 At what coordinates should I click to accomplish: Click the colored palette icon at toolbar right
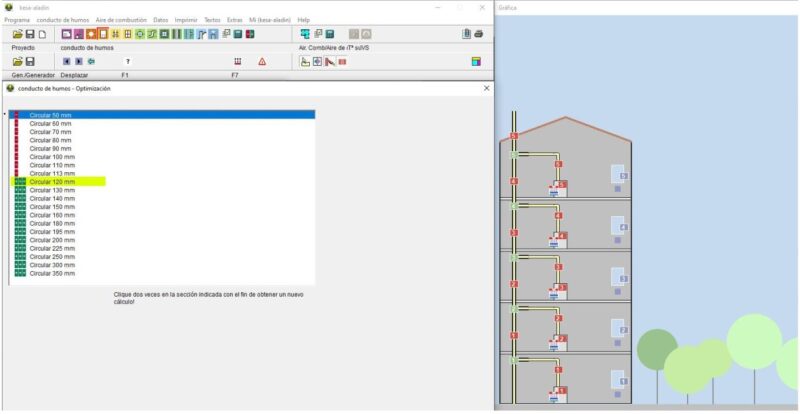477,61
